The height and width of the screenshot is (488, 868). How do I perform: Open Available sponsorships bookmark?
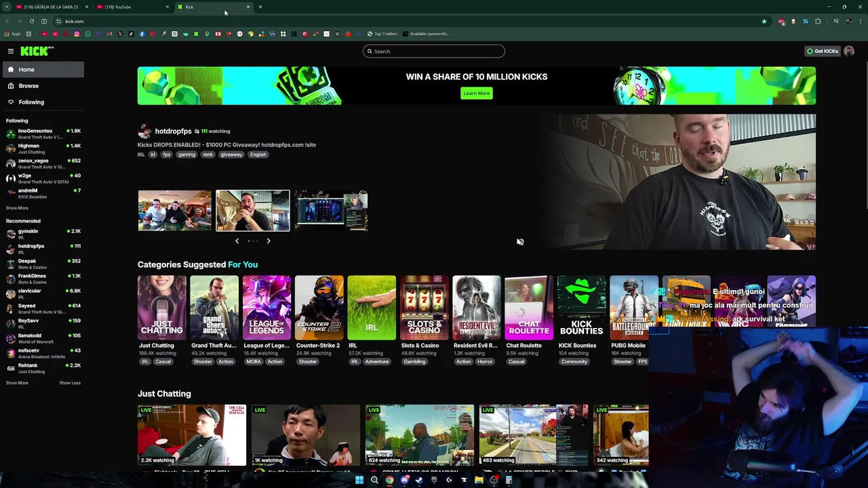point(425,34)
